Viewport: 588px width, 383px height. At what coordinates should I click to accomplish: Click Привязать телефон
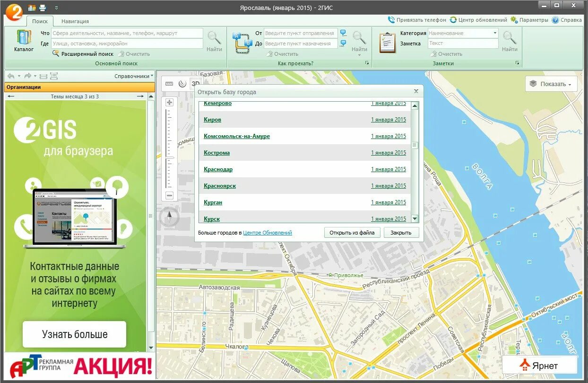tap(416, 20)
